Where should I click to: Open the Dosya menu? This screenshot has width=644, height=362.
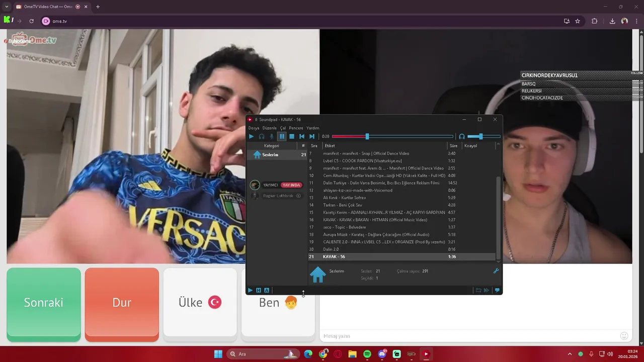[x=254, y=128]
